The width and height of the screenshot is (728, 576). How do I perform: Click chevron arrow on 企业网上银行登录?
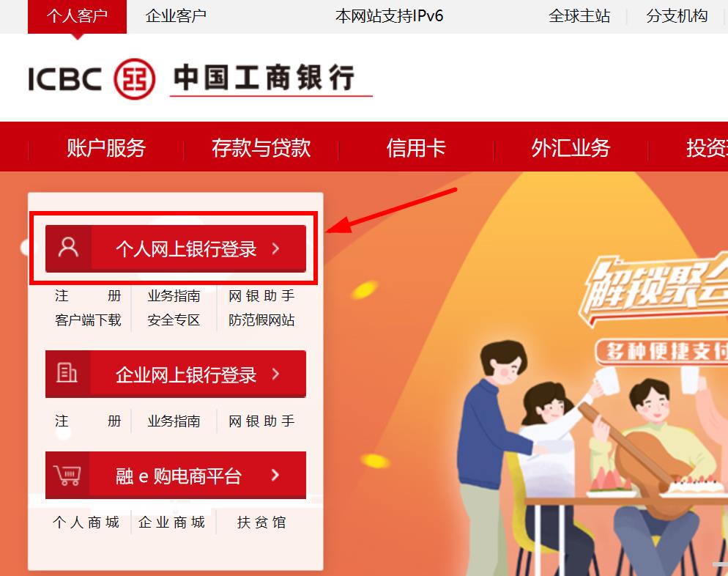tap(276, 374)
